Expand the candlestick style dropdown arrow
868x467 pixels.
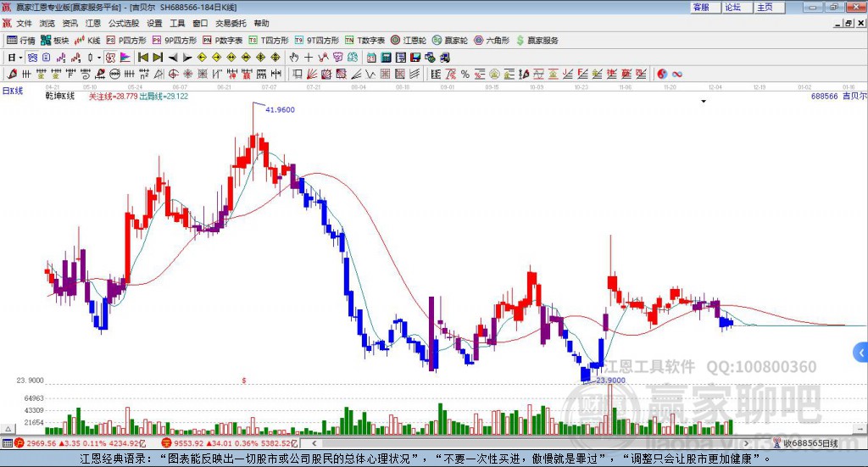99,58
